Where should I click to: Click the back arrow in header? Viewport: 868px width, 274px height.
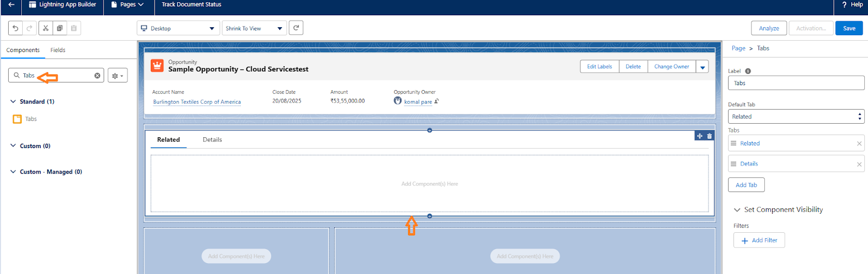11,5
